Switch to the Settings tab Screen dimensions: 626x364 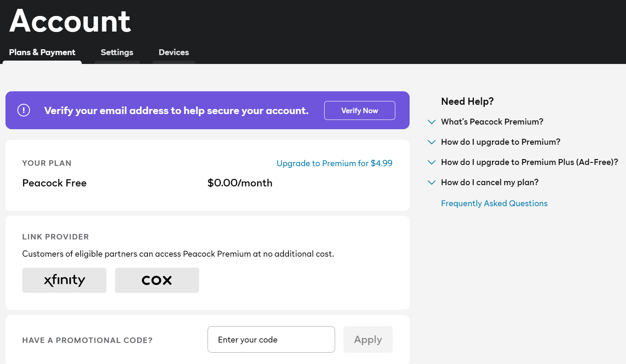[x=117, y=52]
